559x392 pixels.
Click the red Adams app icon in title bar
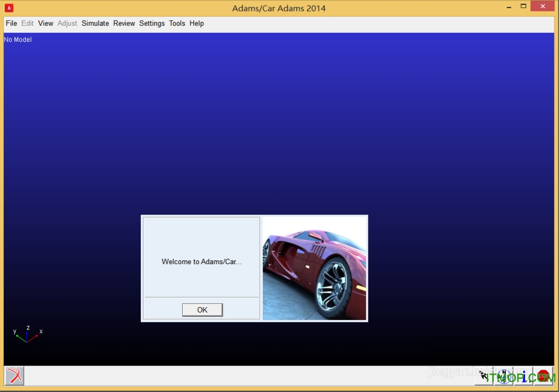tap(9, 8)
